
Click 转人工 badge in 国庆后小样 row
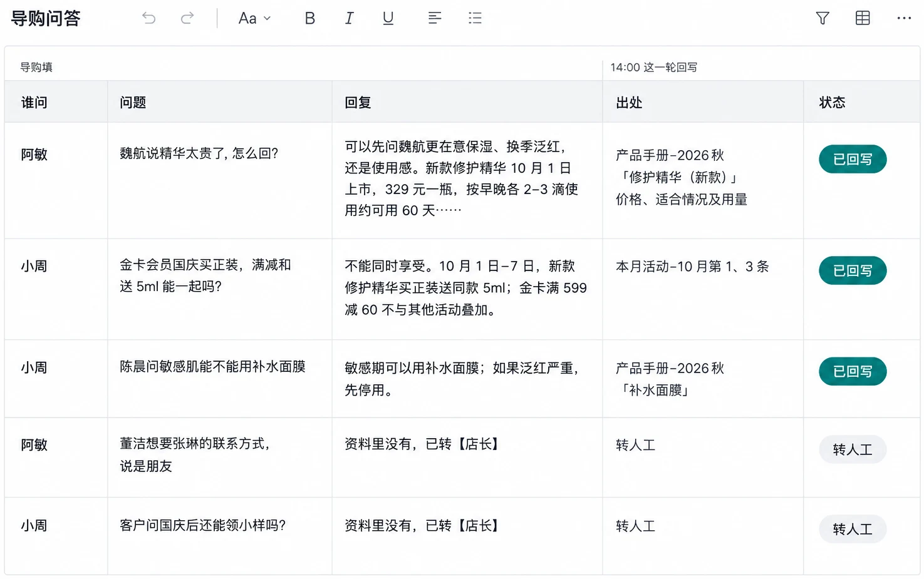(853, 529)
